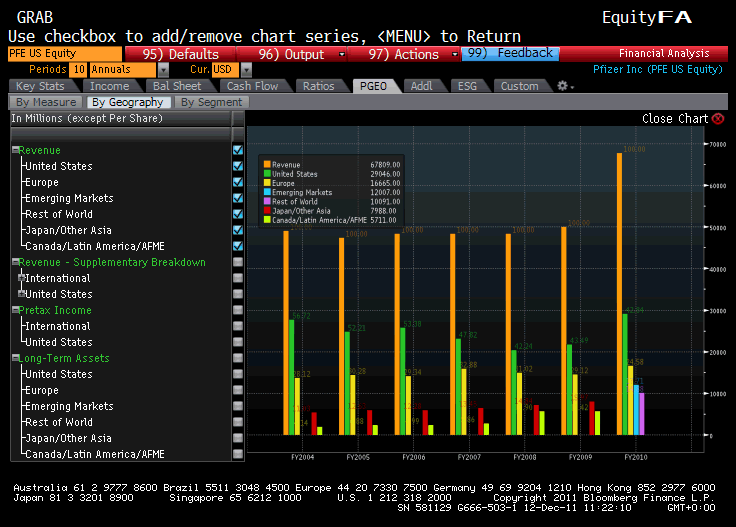This screenshot has height=527, width=736.
Task: Collapse the Revenue tree group
Action: click(16, 151)
